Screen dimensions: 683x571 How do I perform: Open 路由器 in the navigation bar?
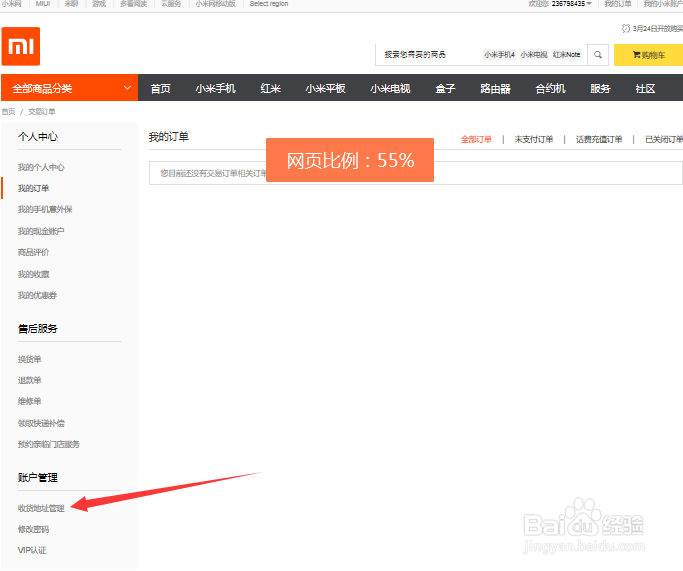coord(495,88)
